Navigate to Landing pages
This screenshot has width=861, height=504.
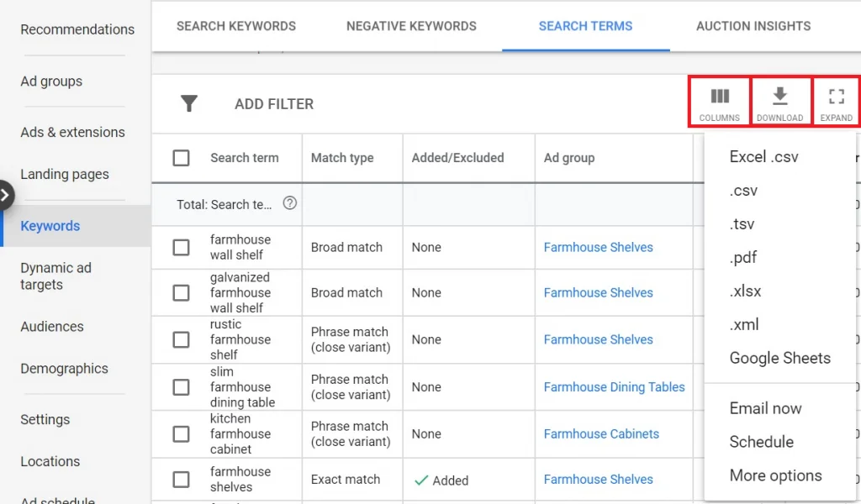[65, 175]
